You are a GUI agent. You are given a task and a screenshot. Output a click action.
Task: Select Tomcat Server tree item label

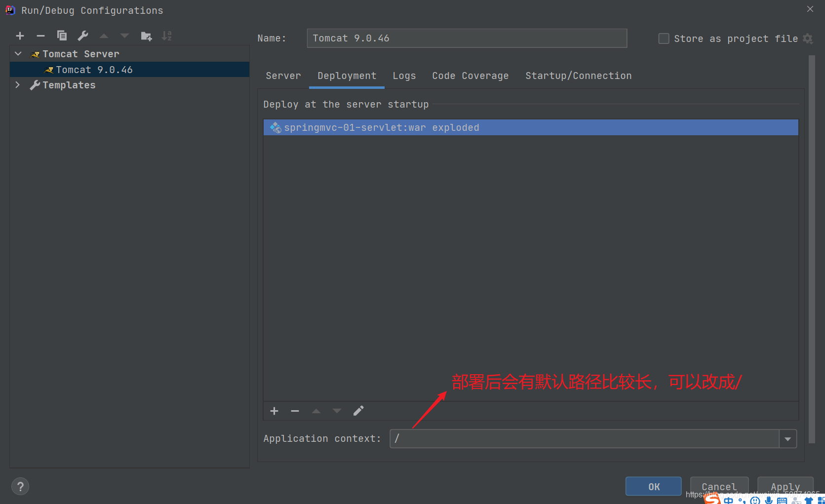80,54
